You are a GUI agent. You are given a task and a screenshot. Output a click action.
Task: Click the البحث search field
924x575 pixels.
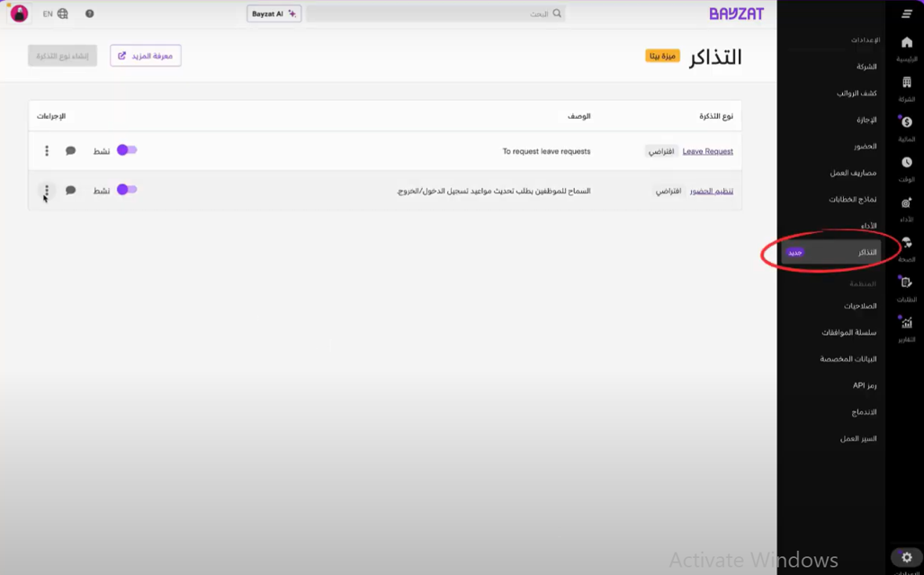pyautogui.click(x=435, y=14)
